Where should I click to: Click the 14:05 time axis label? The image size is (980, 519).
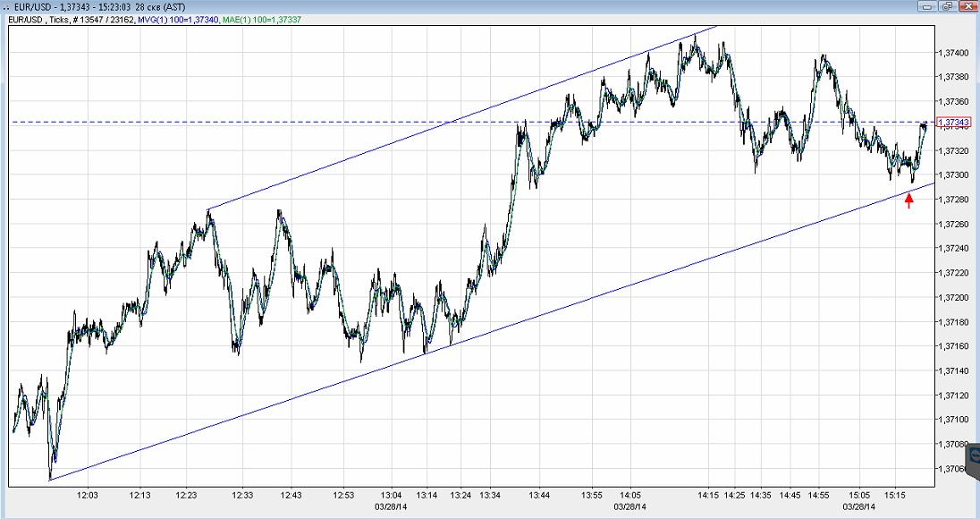tap(630, 495)
